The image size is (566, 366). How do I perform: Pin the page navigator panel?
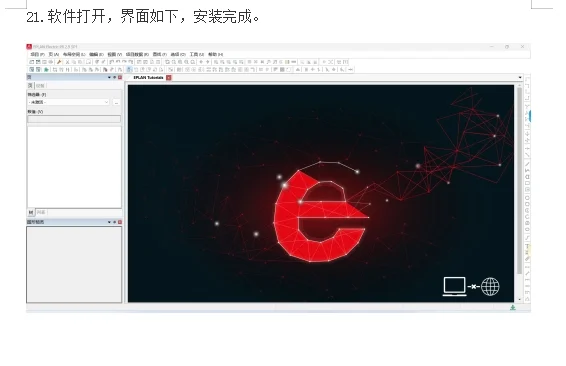pos(114,78)
